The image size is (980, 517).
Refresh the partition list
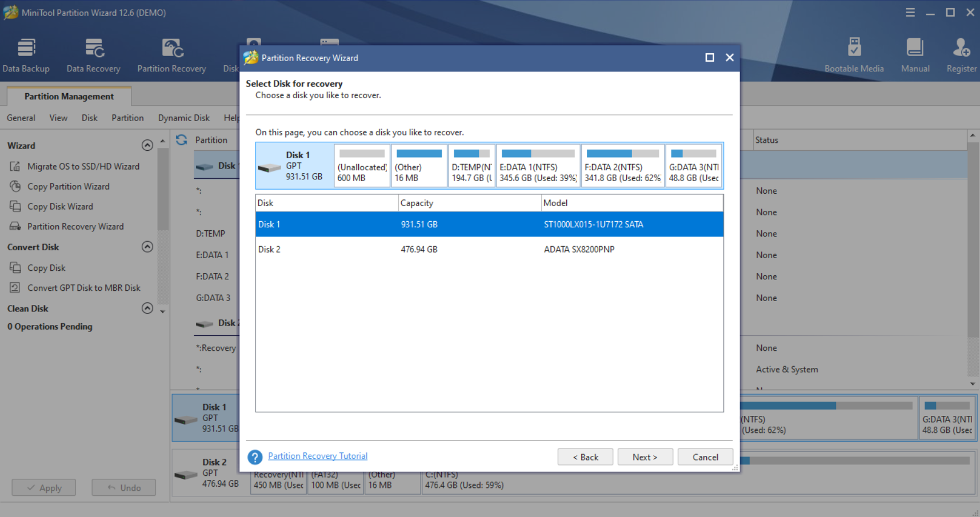pyautogui.click(x=182, y=140)
